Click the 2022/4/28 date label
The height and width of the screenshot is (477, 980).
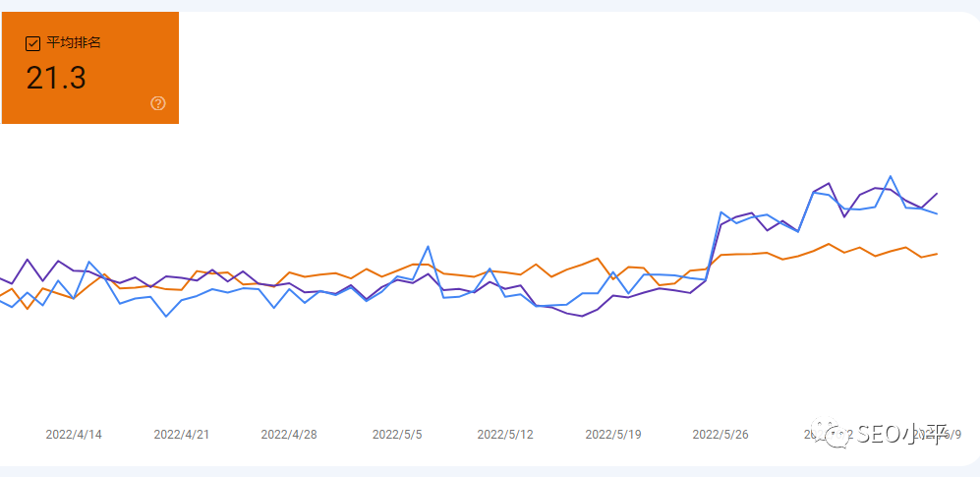(x=289, y=434)
